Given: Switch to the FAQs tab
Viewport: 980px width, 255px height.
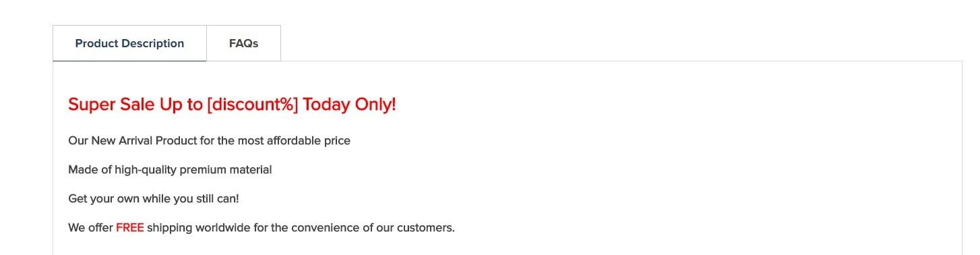Looking at the screenshot, I should (x=243, y=43).
